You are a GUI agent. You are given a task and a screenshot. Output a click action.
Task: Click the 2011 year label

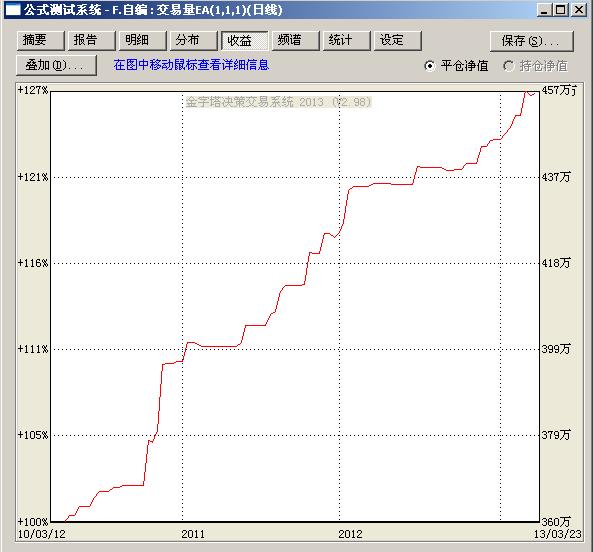(x=193, y=535)
